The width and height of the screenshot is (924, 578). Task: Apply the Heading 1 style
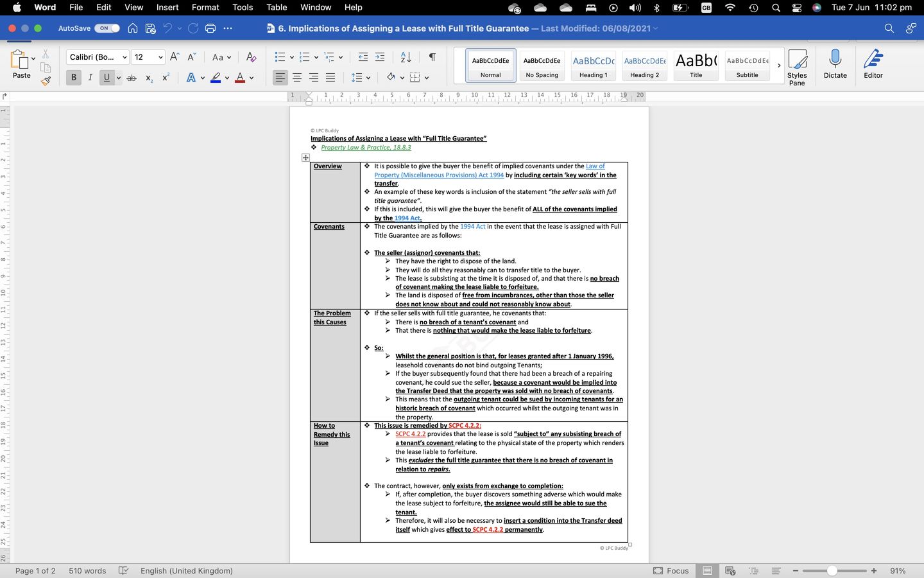(594, 66)
